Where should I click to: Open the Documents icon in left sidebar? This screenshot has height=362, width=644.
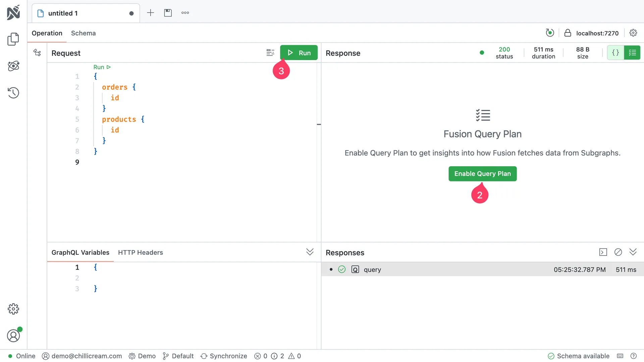point(13,39)
